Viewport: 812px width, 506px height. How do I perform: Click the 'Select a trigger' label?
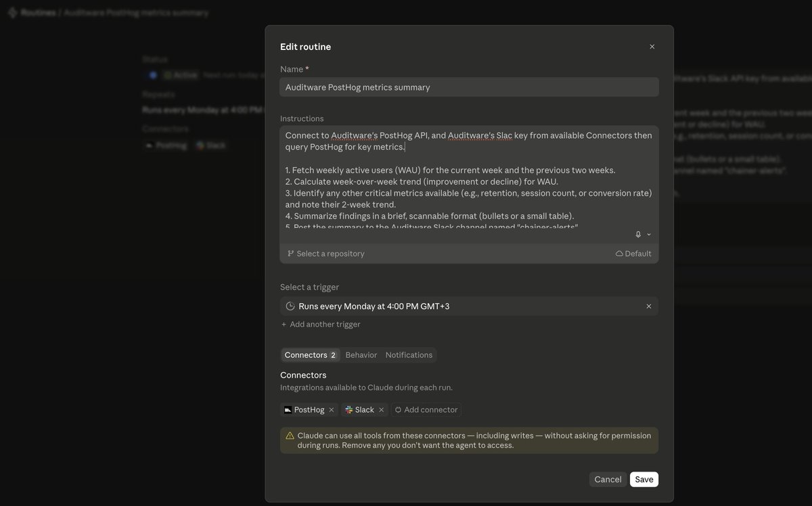click(309, 287)
